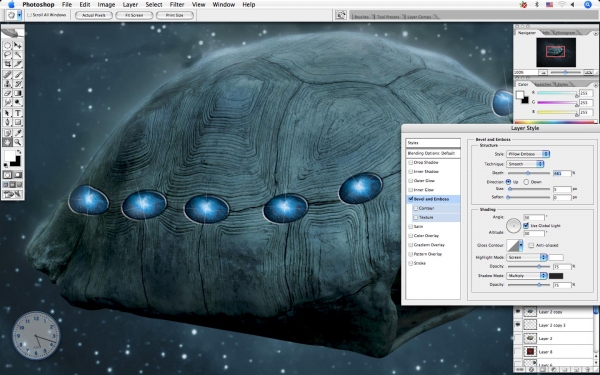Open the file browser toggle icon in options bar
The height and width of the screenshot is (375, 600).
coord(341,15)
